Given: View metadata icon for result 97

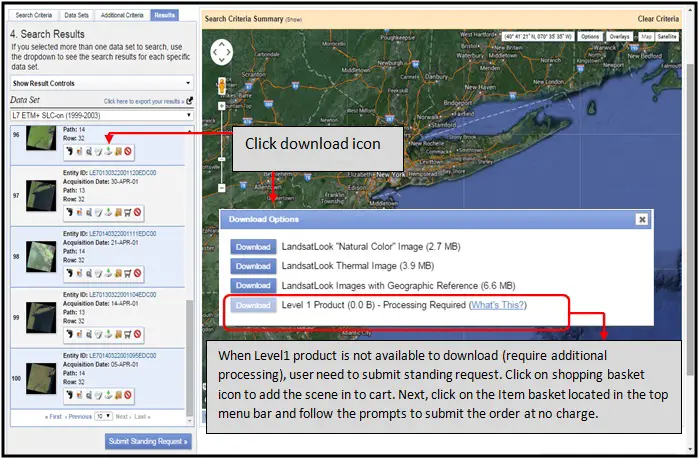Looking at the screenshot, I should click(x=99, y=213).
